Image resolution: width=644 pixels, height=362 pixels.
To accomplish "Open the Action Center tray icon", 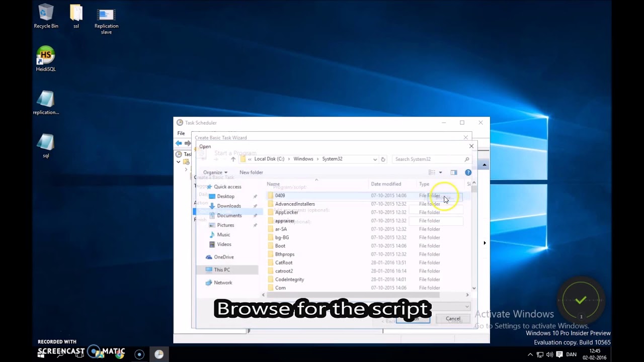I will coord(559,354).
